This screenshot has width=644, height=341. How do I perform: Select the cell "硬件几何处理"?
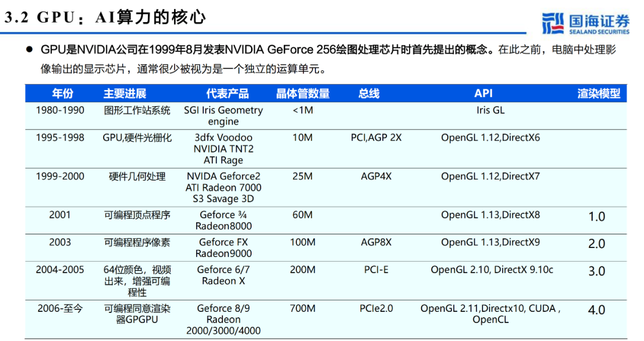137,176
